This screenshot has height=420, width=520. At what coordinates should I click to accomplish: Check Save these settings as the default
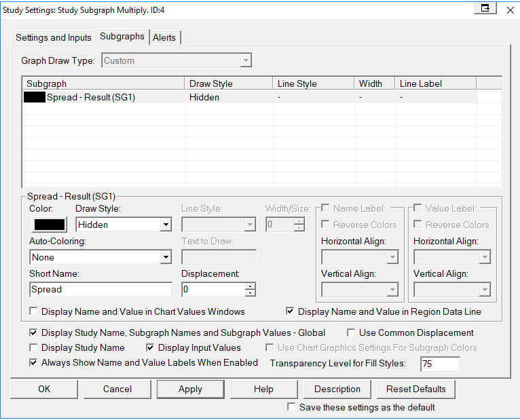coord(291,406)
